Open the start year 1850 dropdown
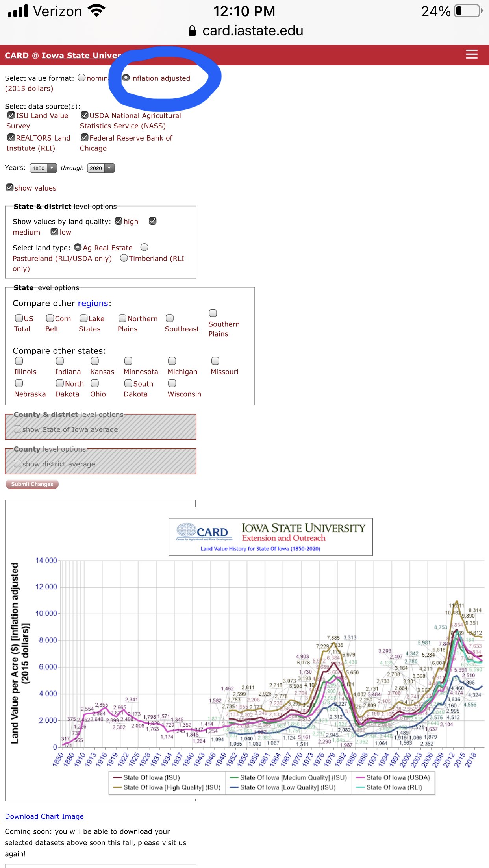This screenshot has width=489, height=868. tap(43, 168)
